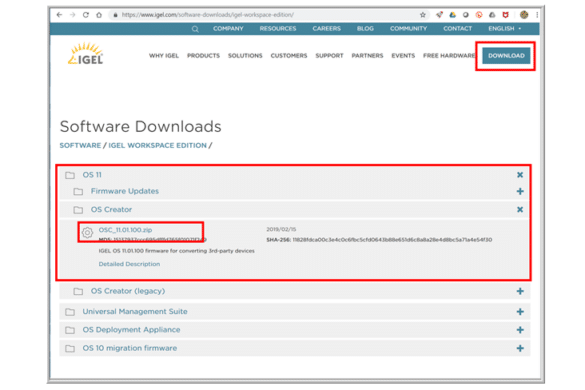Click the Universal Management Suite folder icon

tap(70, 312)
